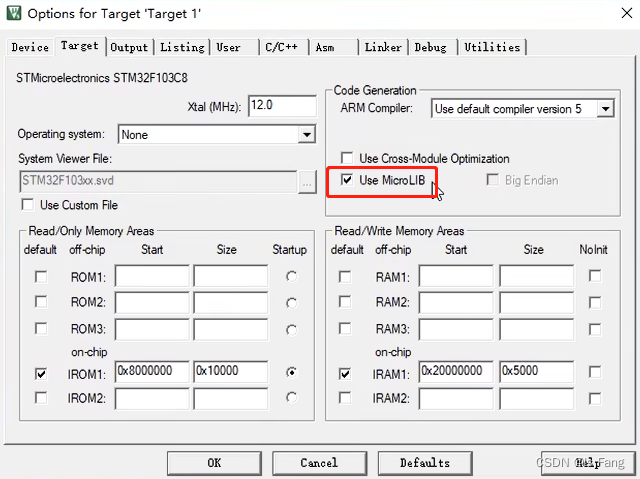This screenshot has width=640, height=479.
Task: Click the Defaults button
Action: pyautogui.click(x=425, y=463)
